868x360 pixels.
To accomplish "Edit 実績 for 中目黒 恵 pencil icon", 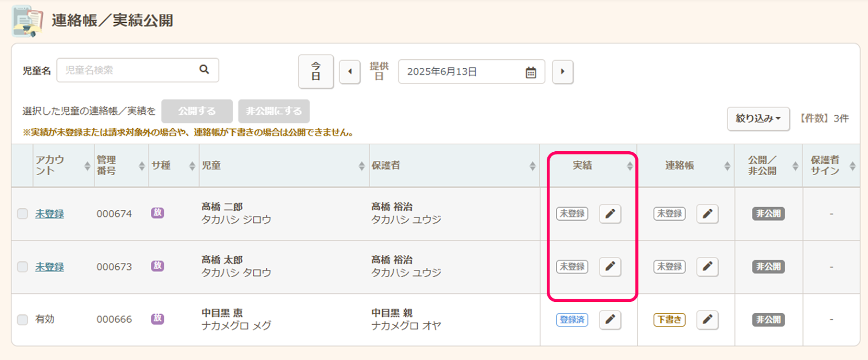I will point(610,320).
